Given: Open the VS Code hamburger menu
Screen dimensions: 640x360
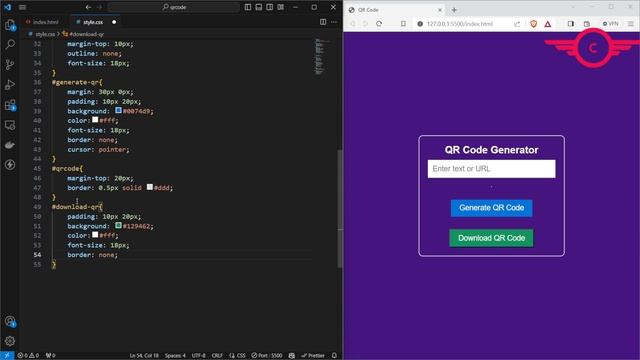Looking at the screenshot, I should tap(22, 7).
